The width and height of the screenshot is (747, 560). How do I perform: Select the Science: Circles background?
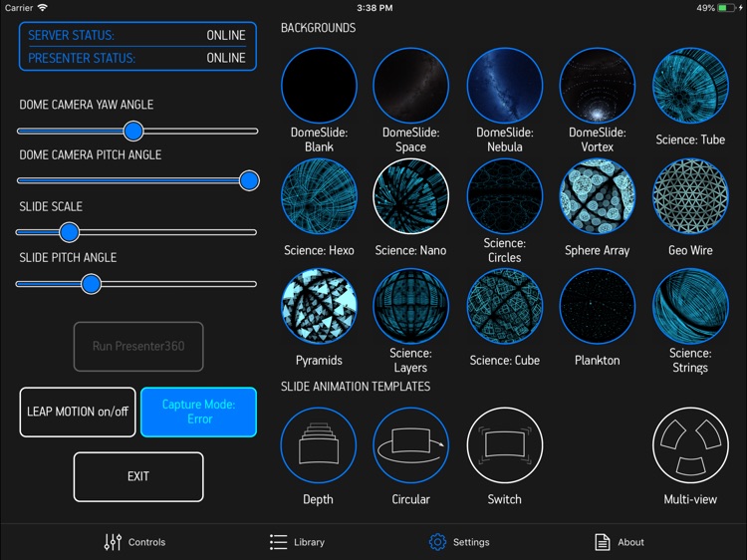pos(505,196)
